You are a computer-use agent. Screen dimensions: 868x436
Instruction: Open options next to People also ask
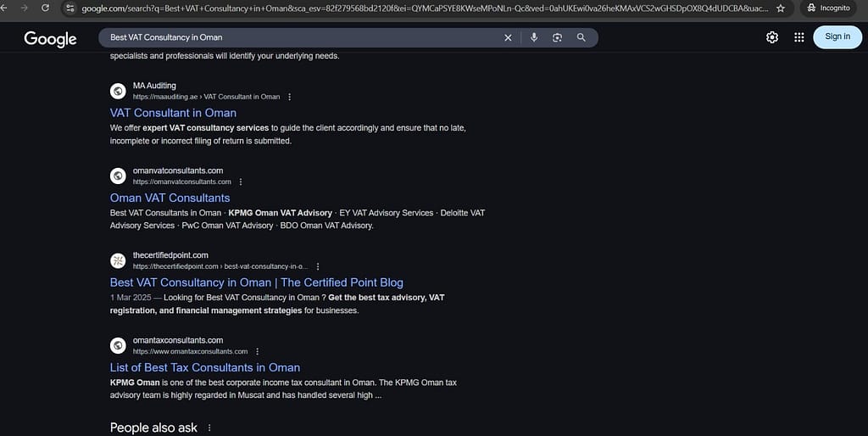pos(209,428)
